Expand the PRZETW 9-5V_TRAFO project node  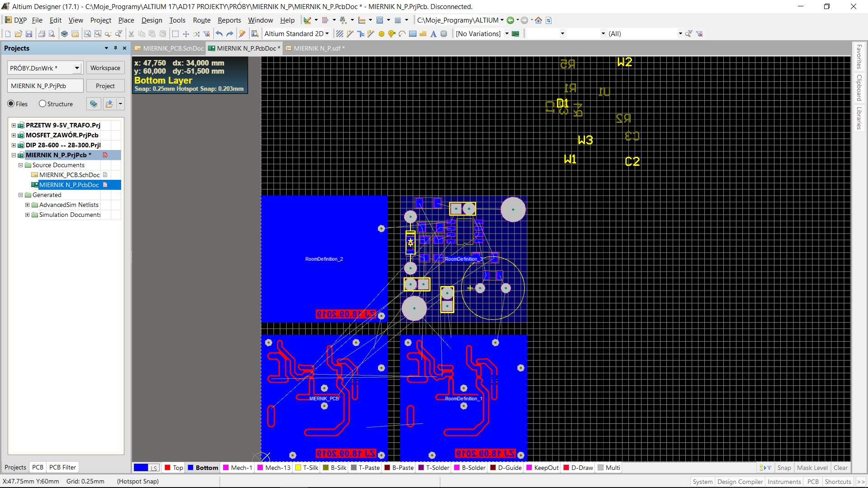[14, 125]
